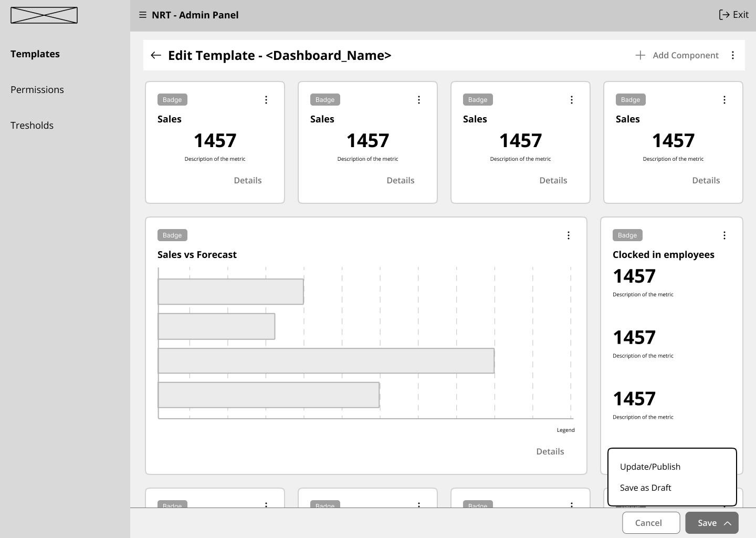Open Details link on Sales vs Forecast

tap(550, 451)
